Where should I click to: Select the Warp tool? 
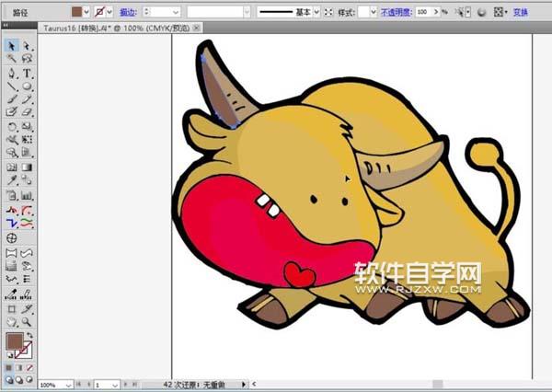point(11,140)
